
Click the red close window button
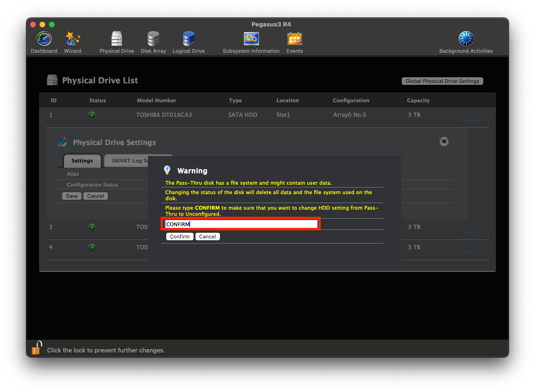pos(33,24)
